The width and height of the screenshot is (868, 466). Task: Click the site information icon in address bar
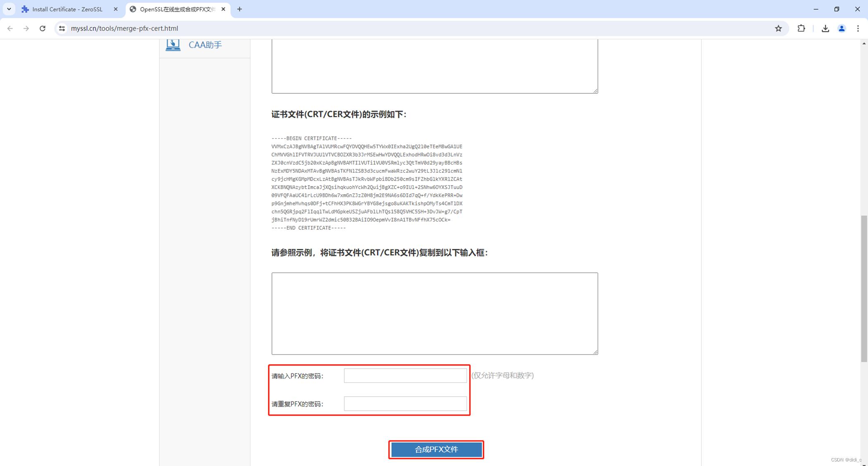click(62, 29)
